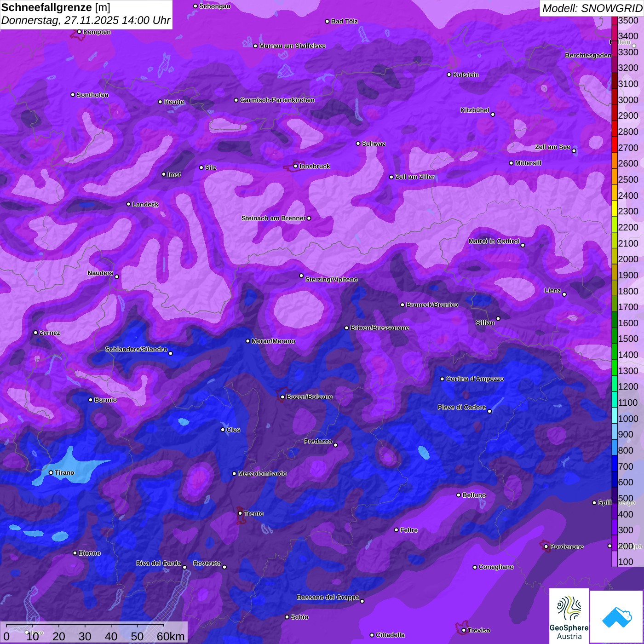Click the Lienz location dot
This screenshot has width=644, height=644.
564,294
